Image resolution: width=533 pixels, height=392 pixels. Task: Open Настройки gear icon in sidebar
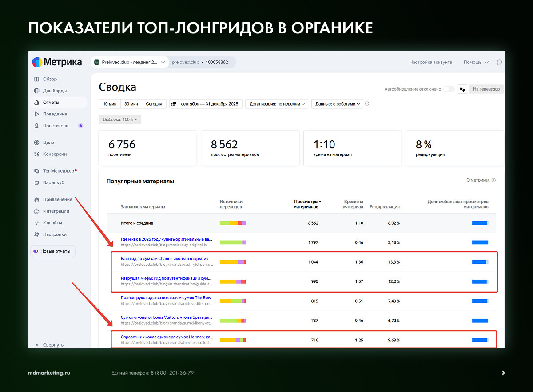coord(36,234)
